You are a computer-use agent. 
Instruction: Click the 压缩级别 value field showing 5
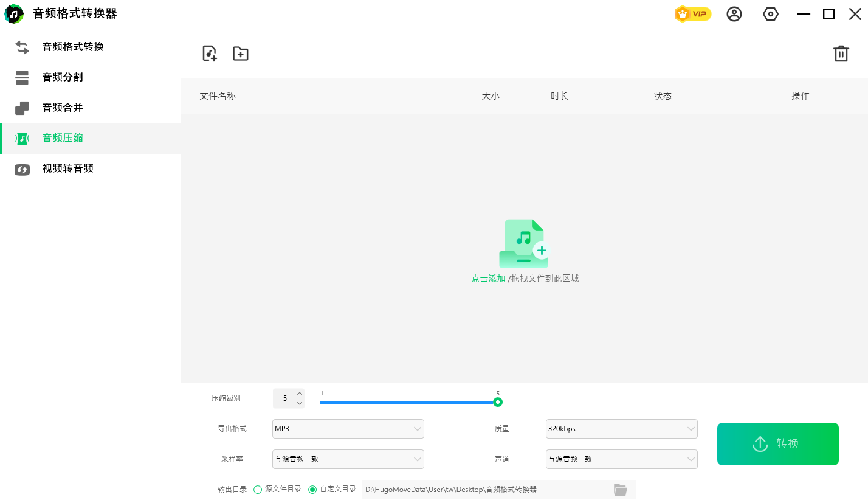pos(284,398)
